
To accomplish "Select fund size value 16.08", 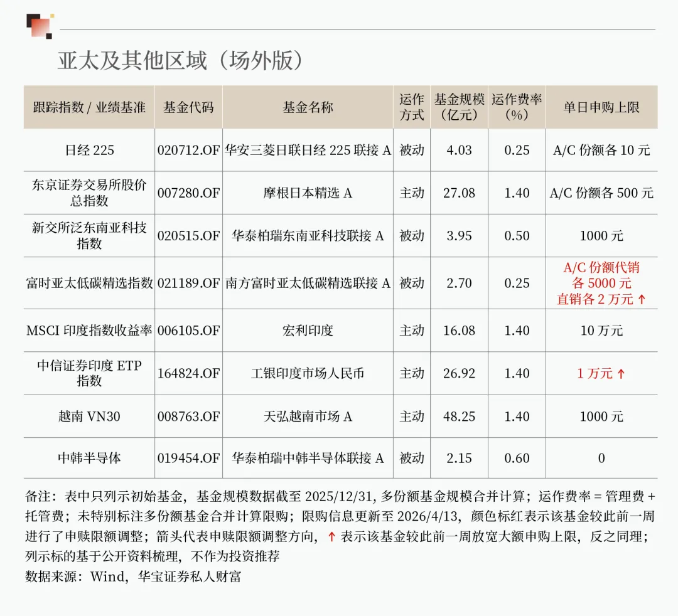I will (x=459, y=331).
